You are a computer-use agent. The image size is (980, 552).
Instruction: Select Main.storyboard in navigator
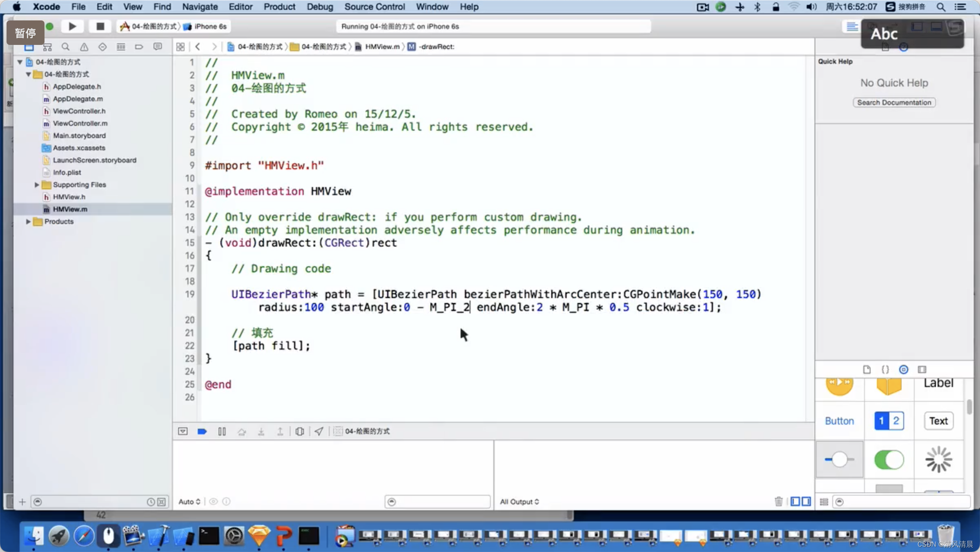pyautogui.click(x=79, y=136)
